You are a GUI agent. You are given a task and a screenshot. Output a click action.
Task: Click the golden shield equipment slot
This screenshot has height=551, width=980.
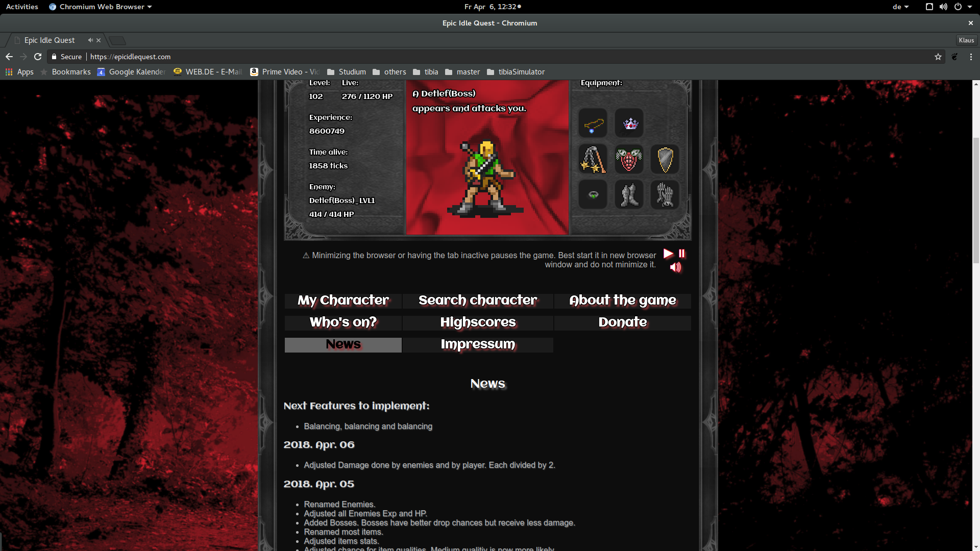point(665,159)
